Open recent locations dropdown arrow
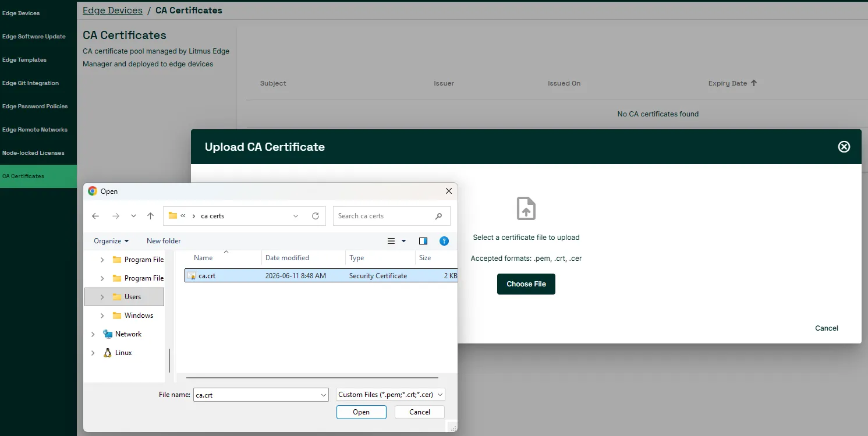The width and height of the screenshot is (868, 436). (133, 216)
